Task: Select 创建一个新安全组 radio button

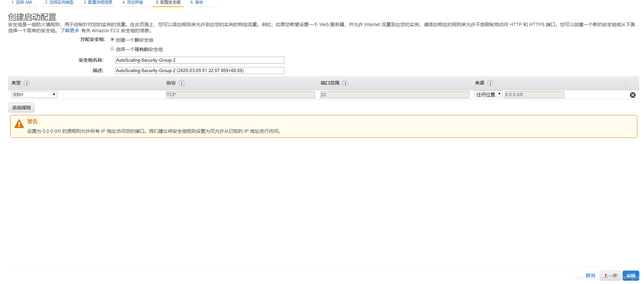Action: (x=112, y=39)
